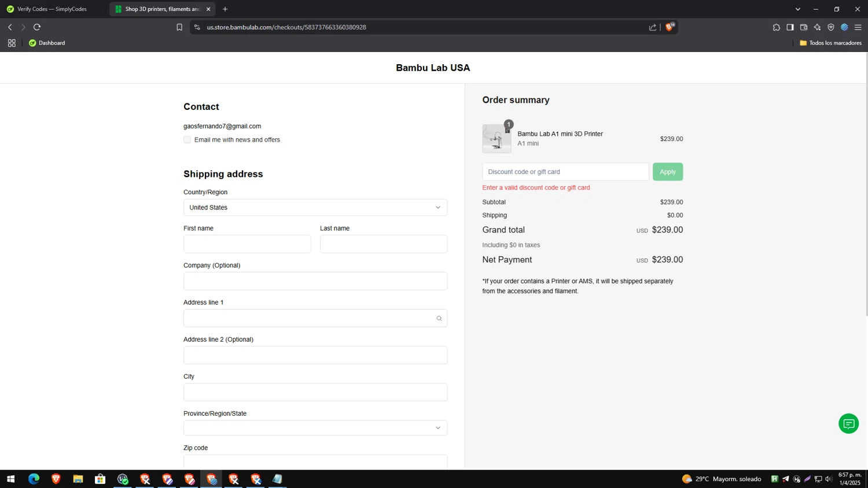Image resolution: width=868 pixels, height=488 pixels.
Task: Open the Telegram icon in system tray
Action: tap(785, 479)
